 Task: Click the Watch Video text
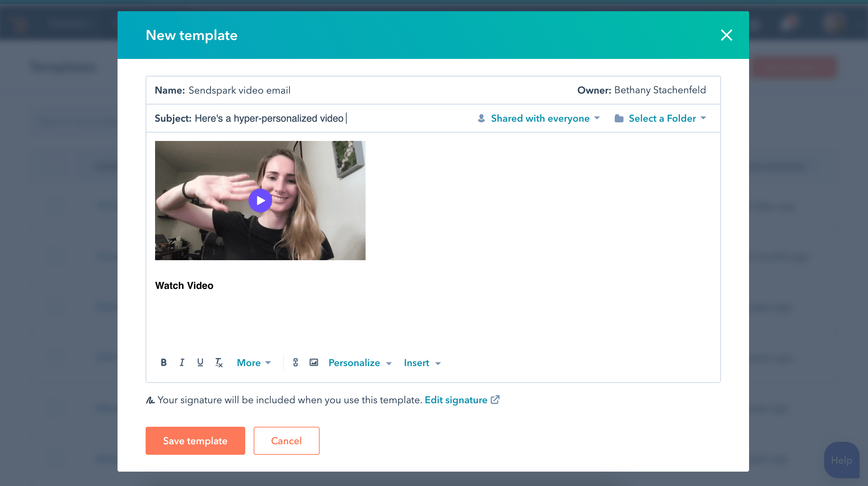pos(184,285)
